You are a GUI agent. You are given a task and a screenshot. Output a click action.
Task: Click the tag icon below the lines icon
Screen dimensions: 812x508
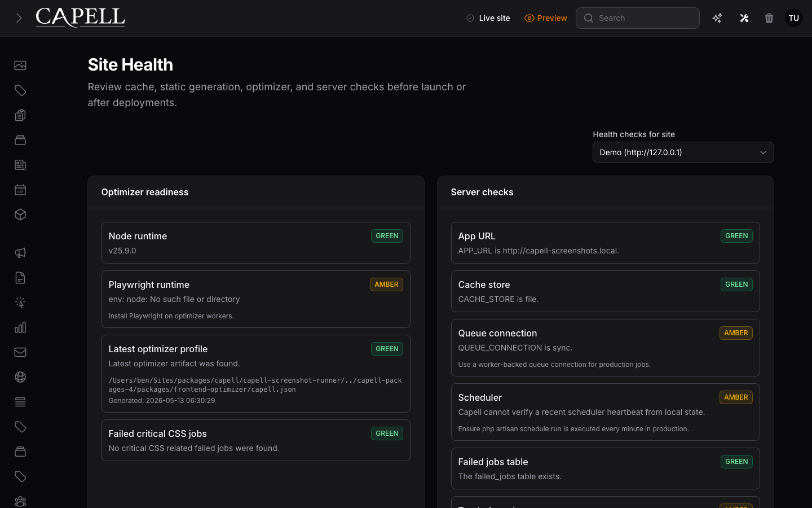coord(20,427)
